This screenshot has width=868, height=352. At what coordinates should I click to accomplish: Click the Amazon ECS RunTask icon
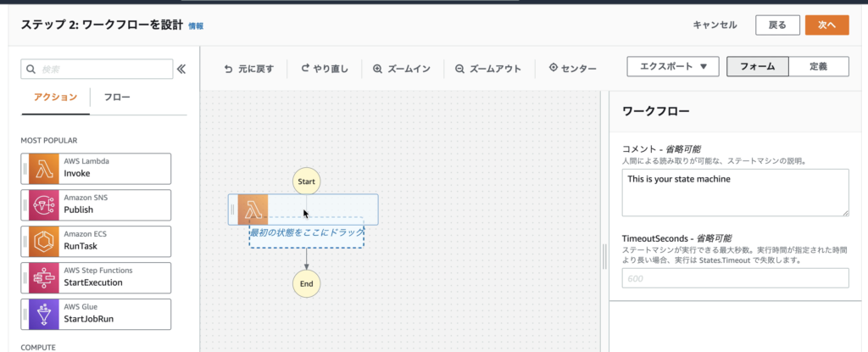44,242
